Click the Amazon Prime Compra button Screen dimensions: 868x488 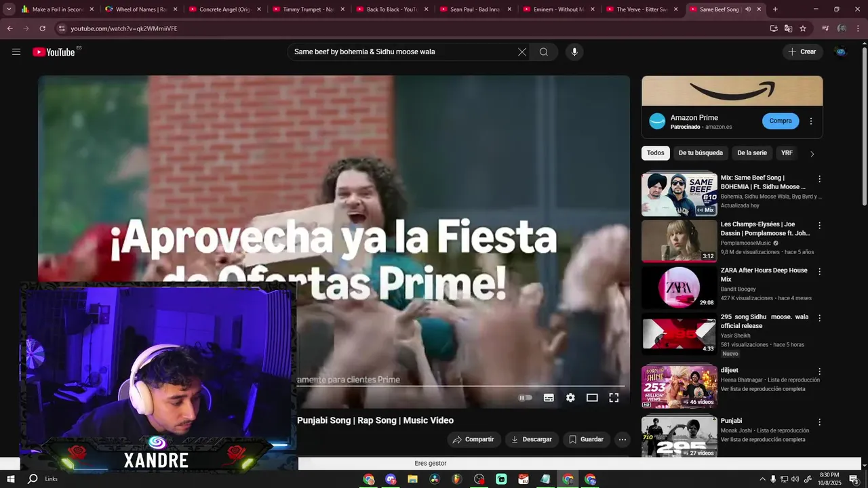(x=781, y=121)
